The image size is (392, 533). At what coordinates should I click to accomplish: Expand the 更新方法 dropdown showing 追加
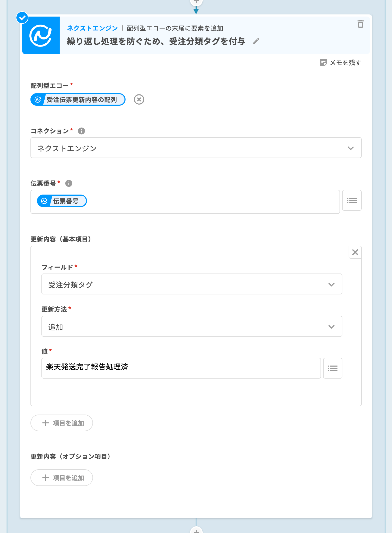coord(192,326)
